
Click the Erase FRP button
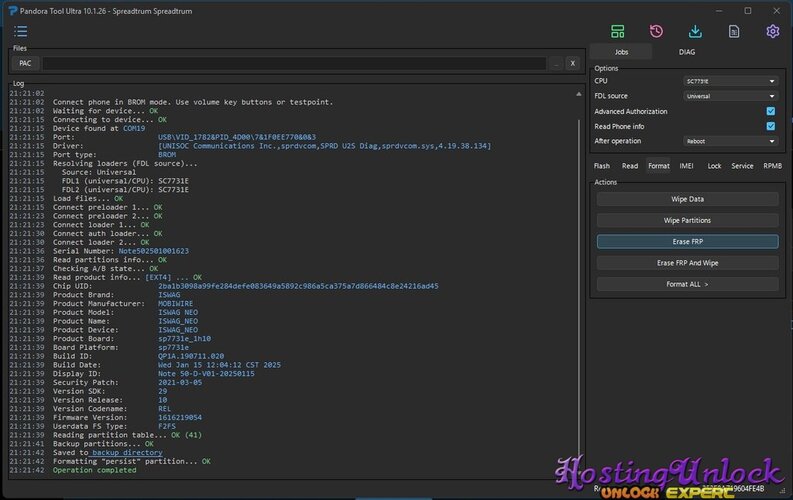coord(687,242)
